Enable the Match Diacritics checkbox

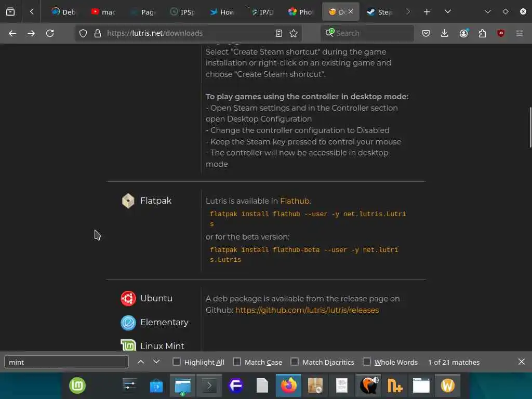[x=295, y=362]
